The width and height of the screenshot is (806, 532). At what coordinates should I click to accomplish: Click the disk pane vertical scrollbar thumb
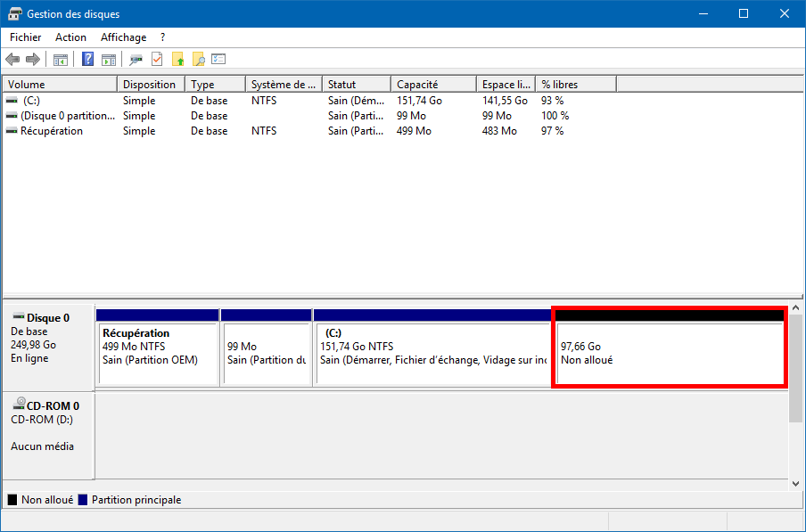(795, 369)
